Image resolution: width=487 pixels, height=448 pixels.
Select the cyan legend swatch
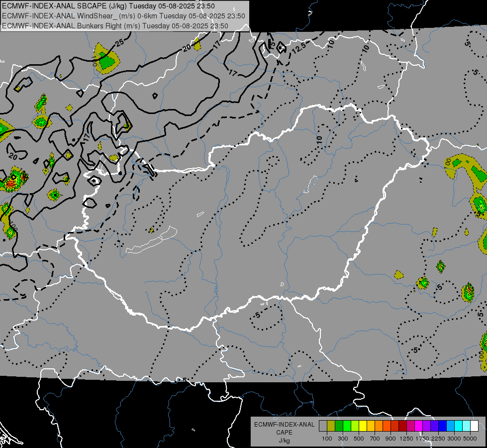[x=459, y=426]
